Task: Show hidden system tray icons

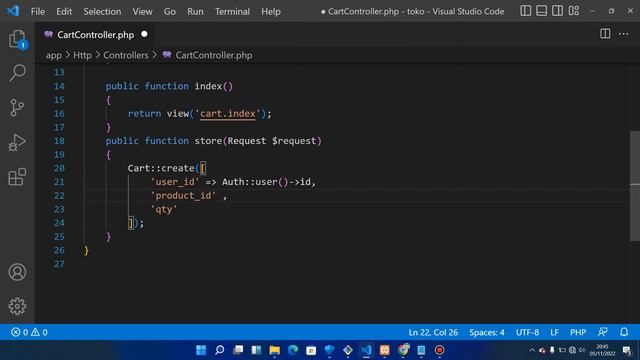Action: [532, 350]
